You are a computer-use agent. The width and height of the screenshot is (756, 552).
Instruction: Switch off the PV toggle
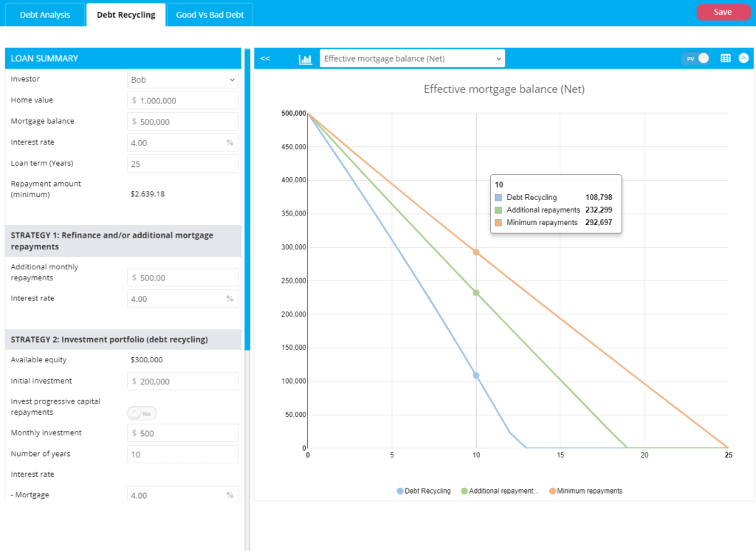(697, 58)
